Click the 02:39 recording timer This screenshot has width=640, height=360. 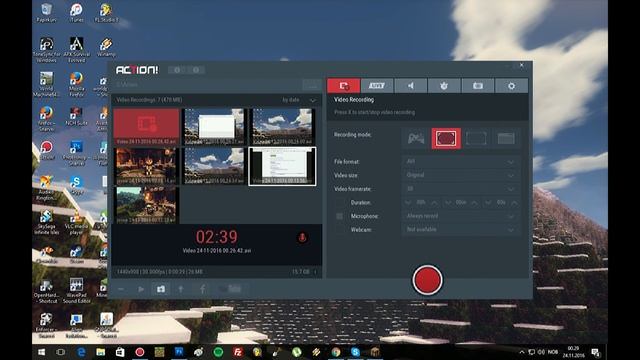click(216, 237)
